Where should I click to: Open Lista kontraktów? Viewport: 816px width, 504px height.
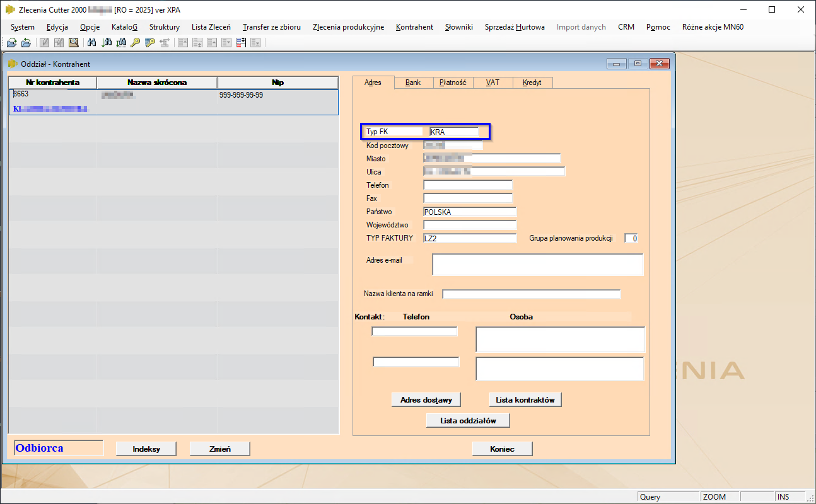coord(525,399)
